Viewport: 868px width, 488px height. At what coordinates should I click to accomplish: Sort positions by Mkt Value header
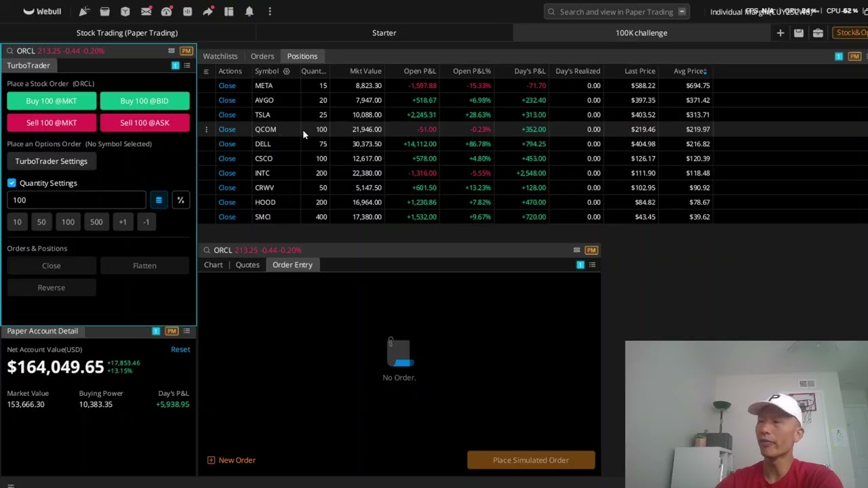tap(366, 71)
